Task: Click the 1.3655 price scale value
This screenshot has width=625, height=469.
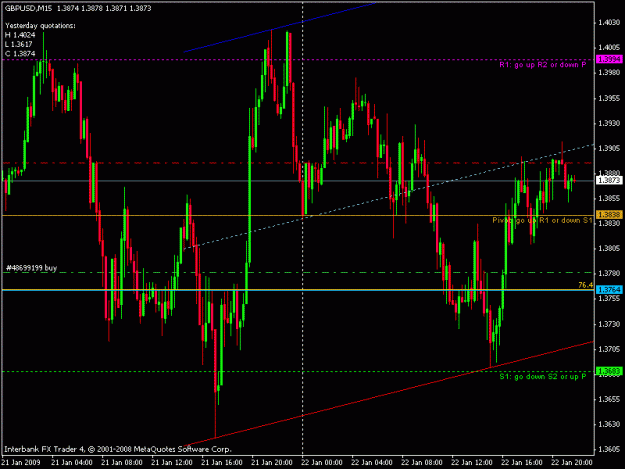Action: [x=609, y=400]
